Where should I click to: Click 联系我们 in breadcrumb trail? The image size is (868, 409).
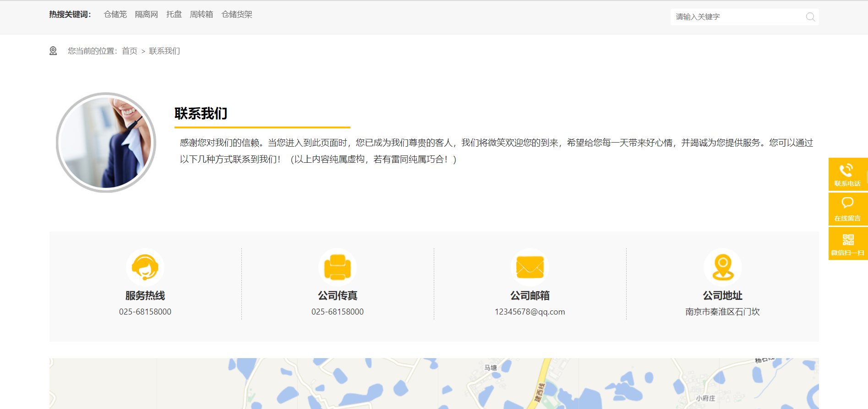[x=164, y=51]
